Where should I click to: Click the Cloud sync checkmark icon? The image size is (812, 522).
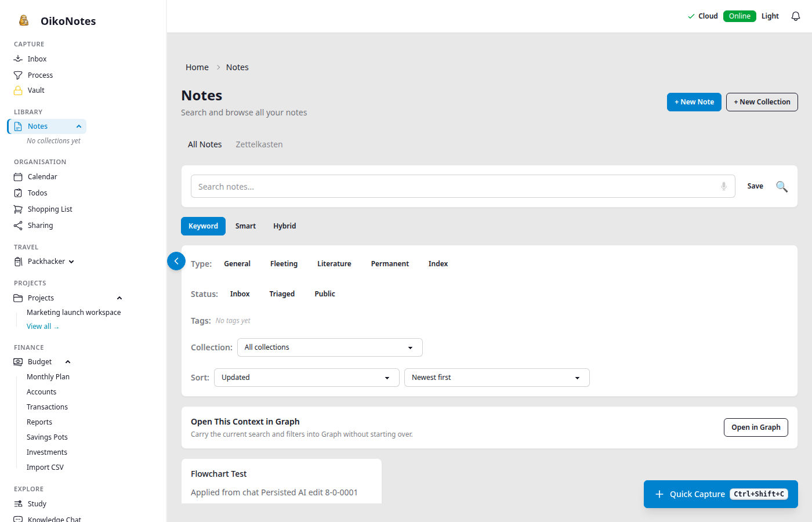(x=691, y=16)
